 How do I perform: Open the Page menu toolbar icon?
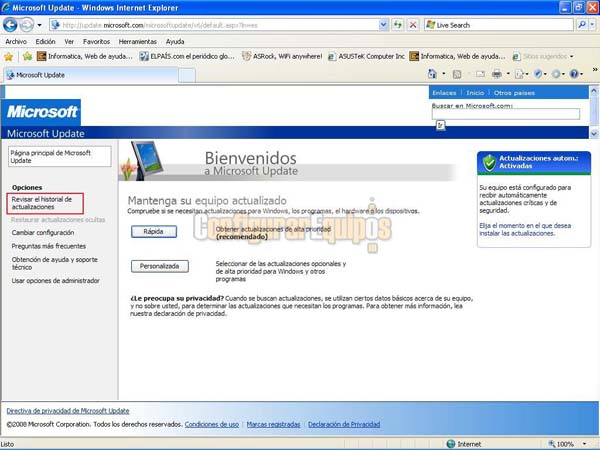[521, 74]
